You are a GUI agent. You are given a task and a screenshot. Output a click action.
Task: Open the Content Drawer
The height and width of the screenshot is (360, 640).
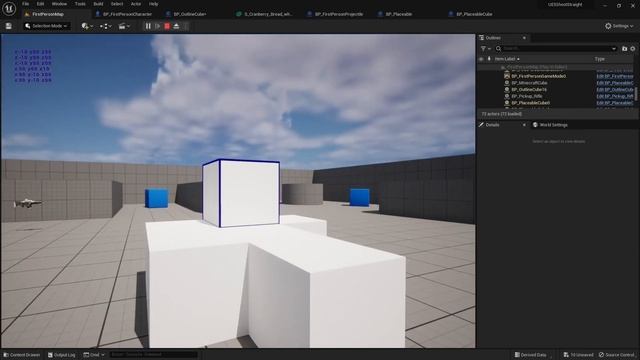coord(22,355)
